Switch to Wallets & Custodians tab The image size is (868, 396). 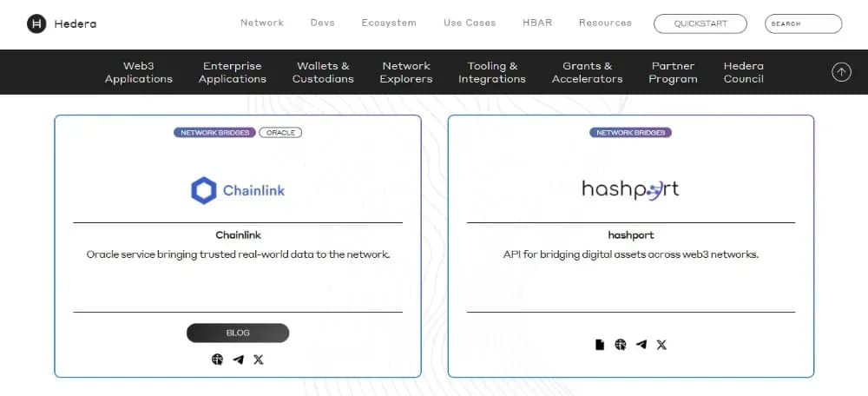[323, 73]
